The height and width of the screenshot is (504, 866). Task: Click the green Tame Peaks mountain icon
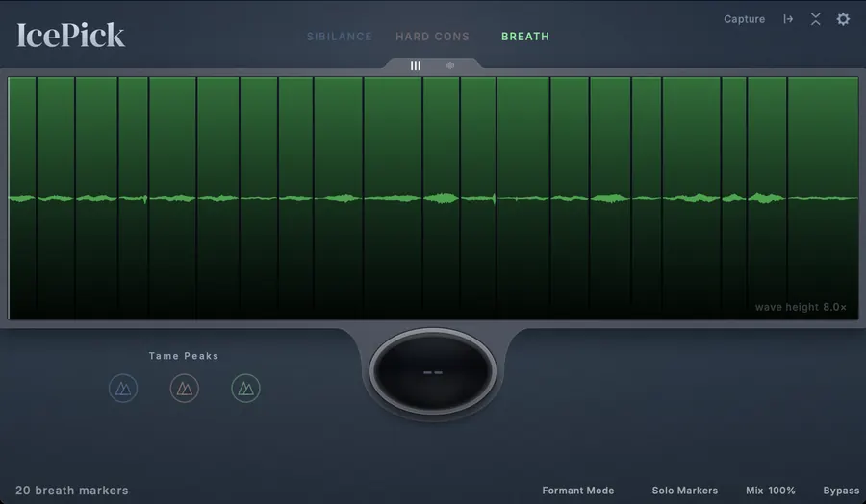click(245, 388)
